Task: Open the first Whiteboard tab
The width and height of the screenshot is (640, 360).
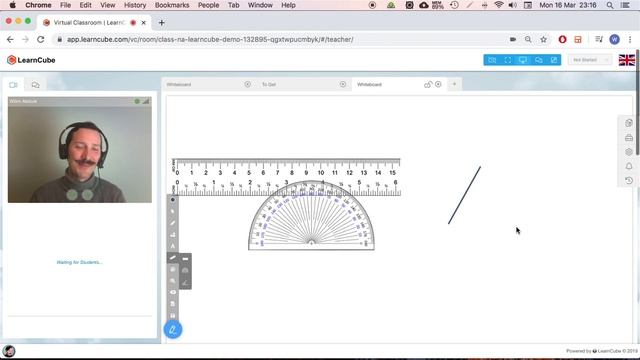Action: [x=179, y=84]
